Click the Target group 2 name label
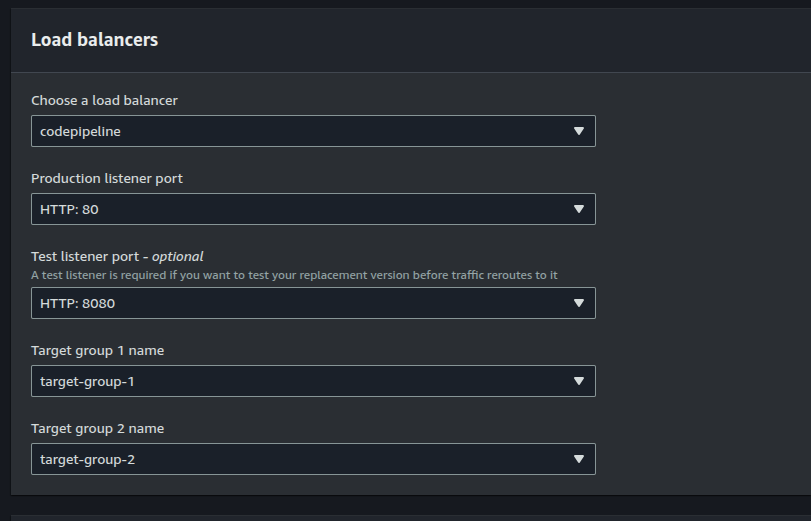This screenshot has height=521, width=811. point(97,429)
